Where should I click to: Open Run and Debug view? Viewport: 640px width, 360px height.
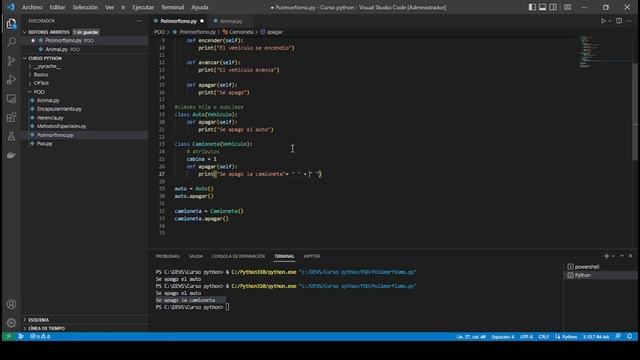[x=11, y=80]
